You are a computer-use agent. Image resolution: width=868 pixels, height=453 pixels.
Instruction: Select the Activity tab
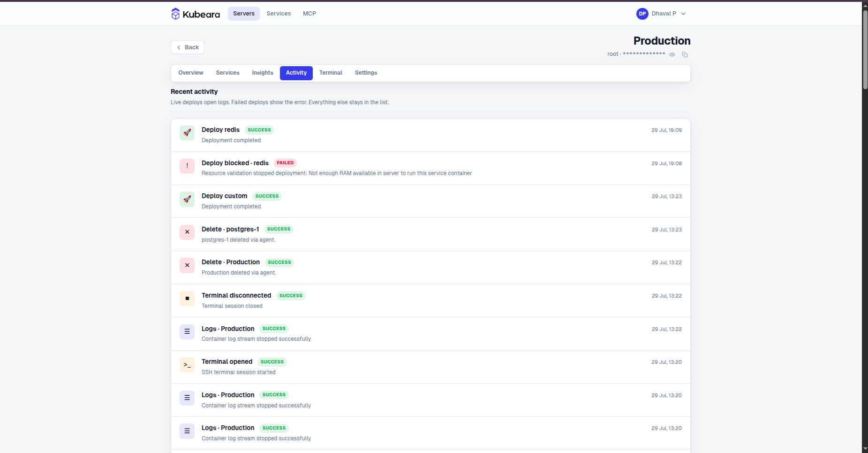tap(296, 73)
